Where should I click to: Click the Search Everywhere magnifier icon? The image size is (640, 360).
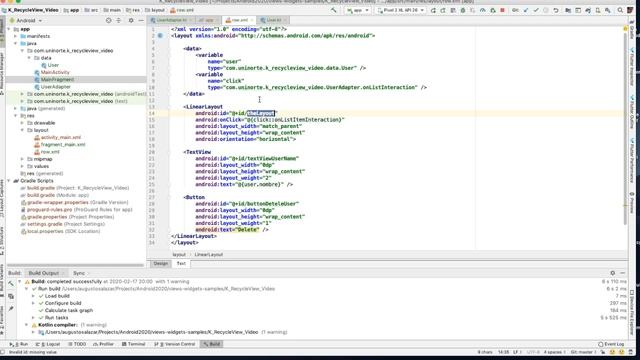(620, 10)
